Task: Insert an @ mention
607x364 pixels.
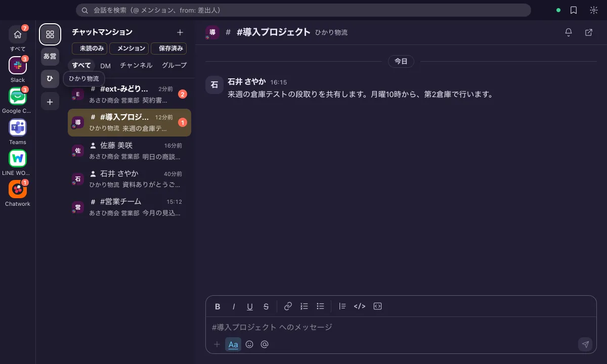Action: 265,344
